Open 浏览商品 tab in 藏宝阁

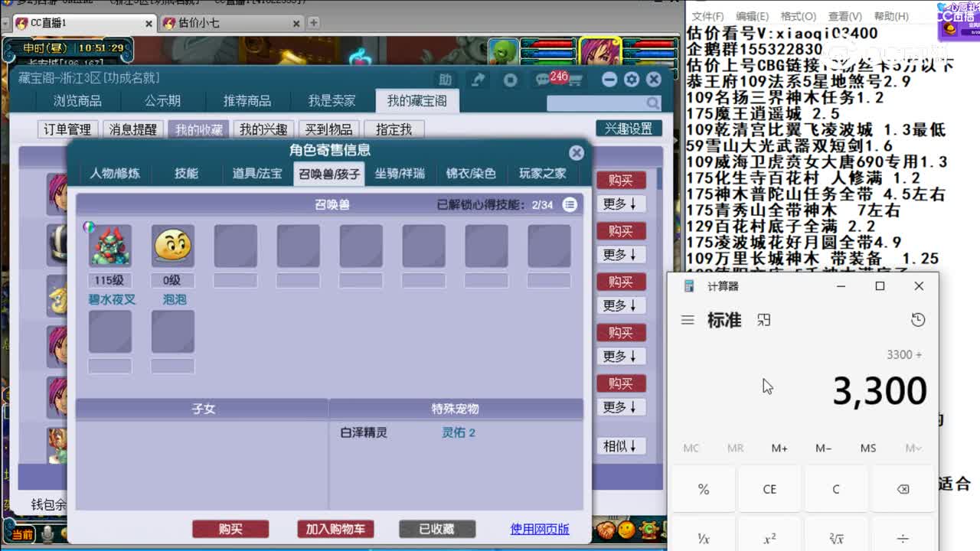(x=77, y=101)
